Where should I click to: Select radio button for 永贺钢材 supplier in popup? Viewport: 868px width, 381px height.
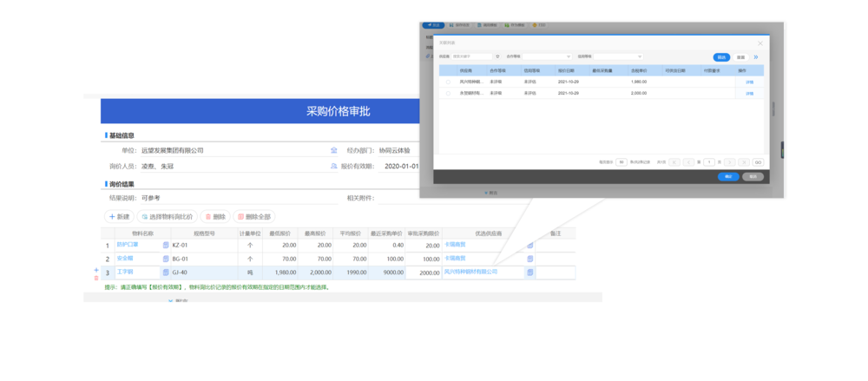[x=448, y=94]
